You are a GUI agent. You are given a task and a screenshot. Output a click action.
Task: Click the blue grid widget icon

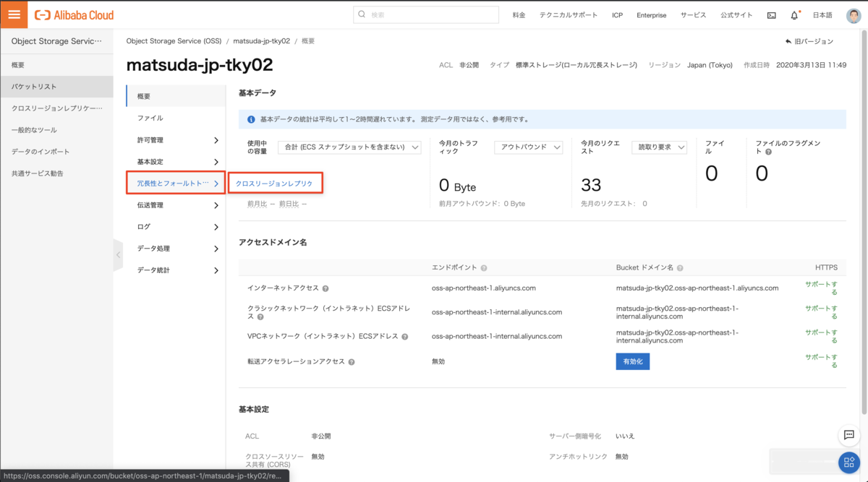(x=848, y=462)
